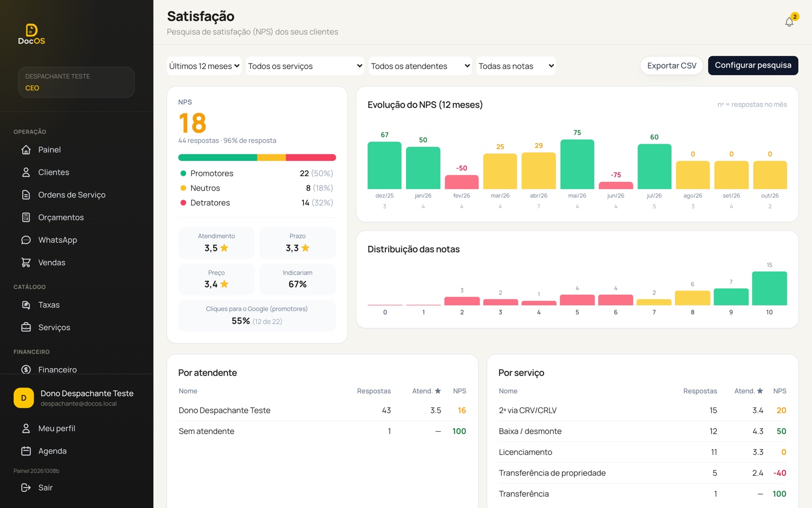Click 2ª via CRV/CRLV service row

642,410
